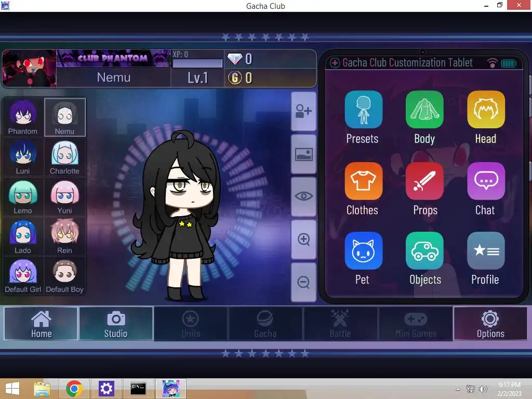Select the Default Boy preset
This screenshot has width=532, height=399.
[x=65, y=276]
